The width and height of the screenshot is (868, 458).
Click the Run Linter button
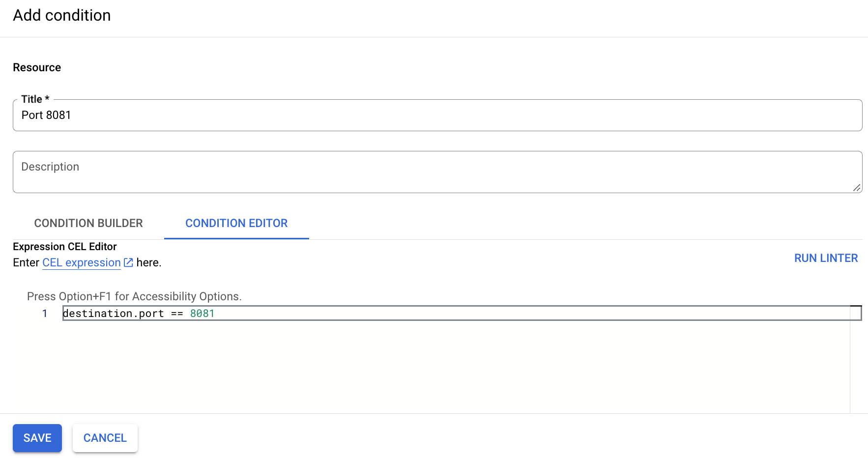pyautogui.click(x=825, y=258)
